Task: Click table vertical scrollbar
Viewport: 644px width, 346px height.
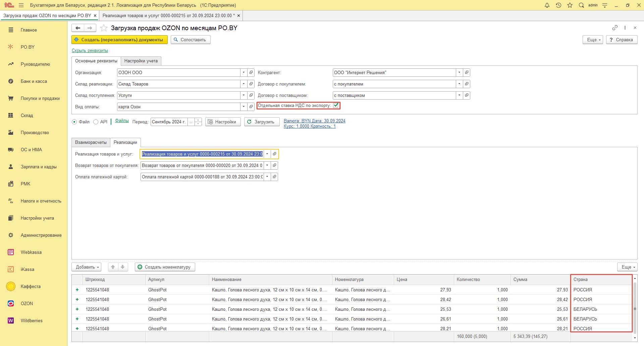Action: [x=635, y=308]
